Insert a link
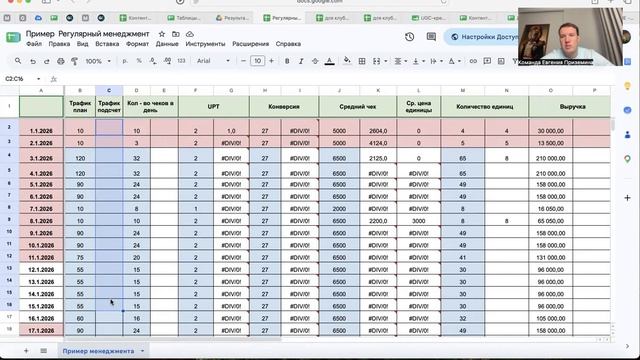640x360 pixels. click(473, 61)
